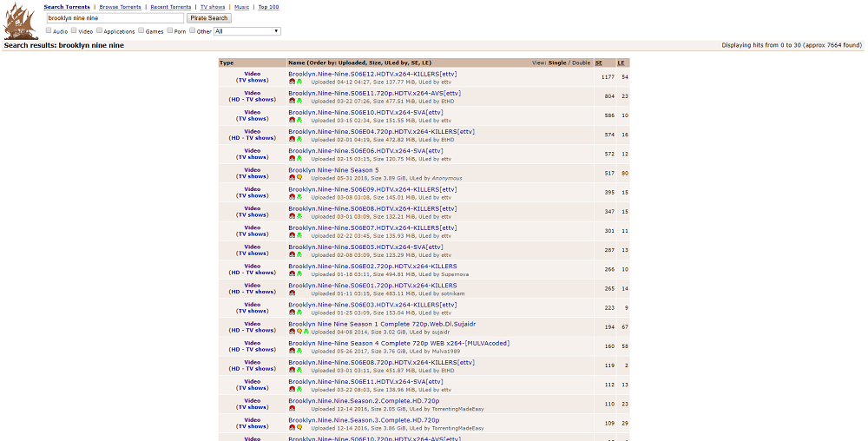
Task: Click magnet icon for Season.3.Complete.HD.720p
Action: pyautogui.click(x=292, y=428)
